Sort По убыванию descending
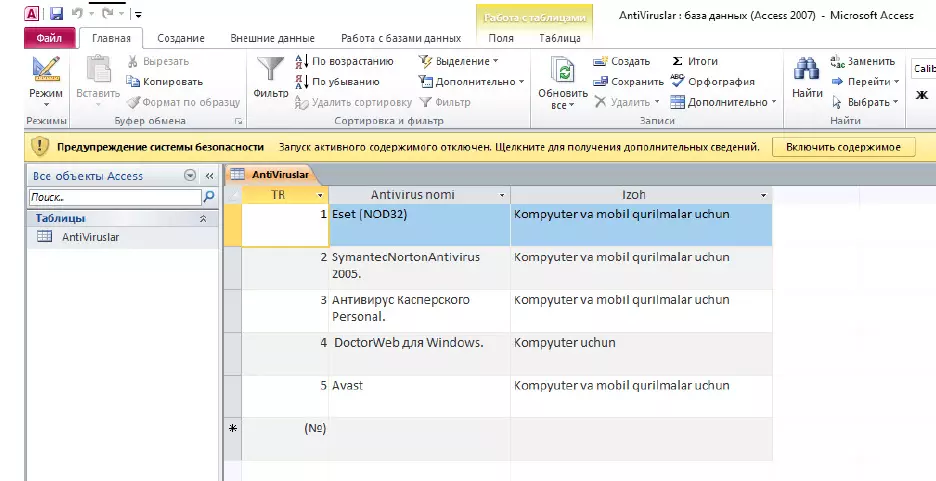 pyautogui.click(x=337, y=82)
